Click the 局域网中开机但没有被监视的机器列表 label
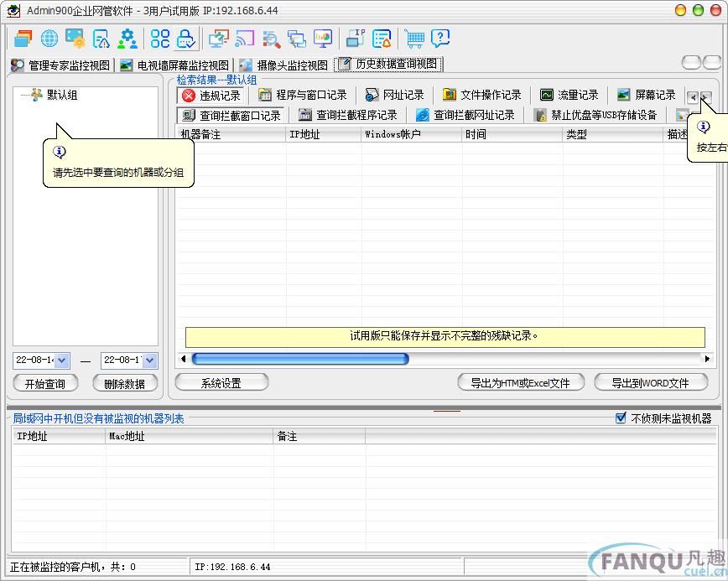 point(98,418)
